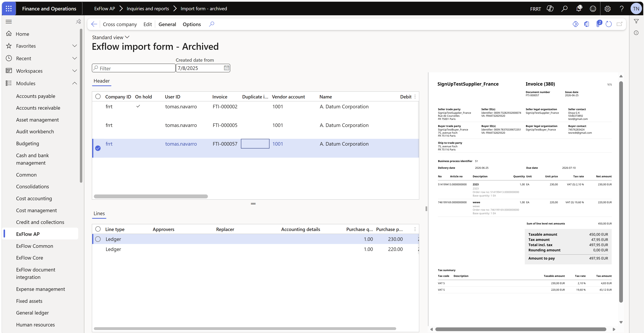Deselect the checked FTI-000057 row marker
The width and height of the screenshot is (644, 333).
tap(98, 148)
